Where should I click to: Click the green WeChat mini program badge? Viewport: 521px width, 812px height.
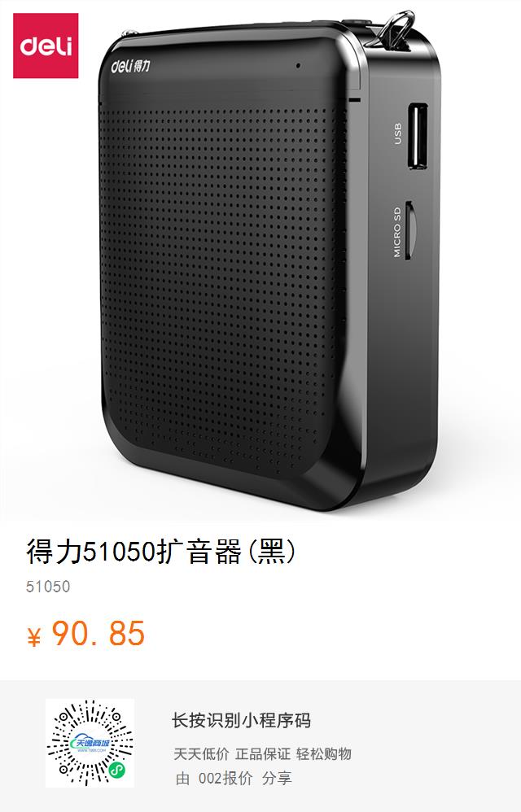point(117,771)
